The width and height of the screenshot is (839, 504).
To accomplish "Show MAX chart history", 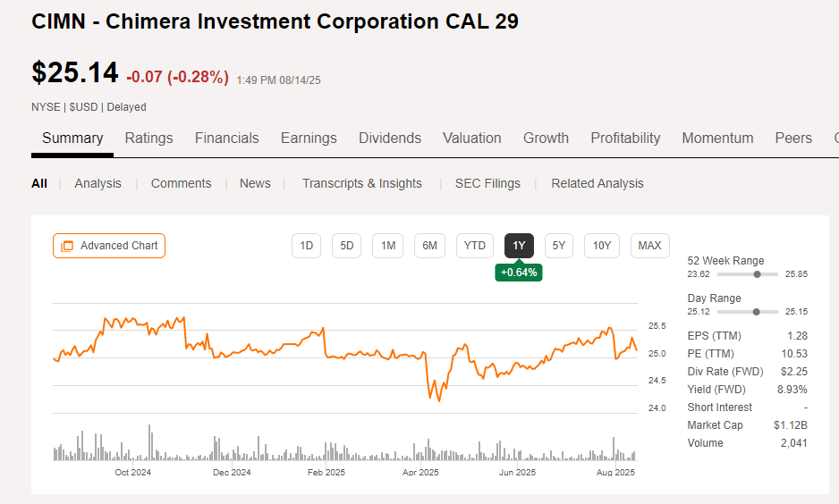I will [x=650, y=246].
